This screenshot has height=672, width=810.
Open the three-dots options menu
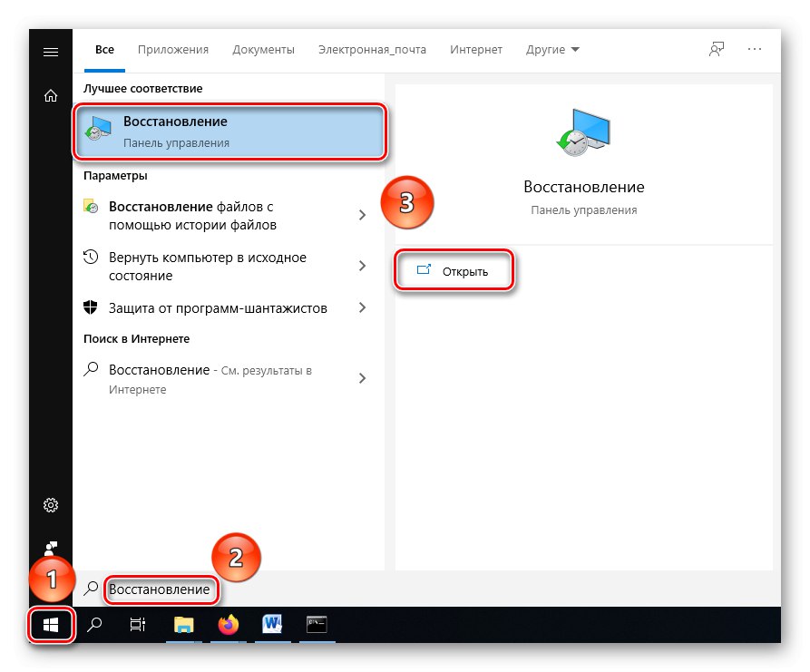[754, 49]
